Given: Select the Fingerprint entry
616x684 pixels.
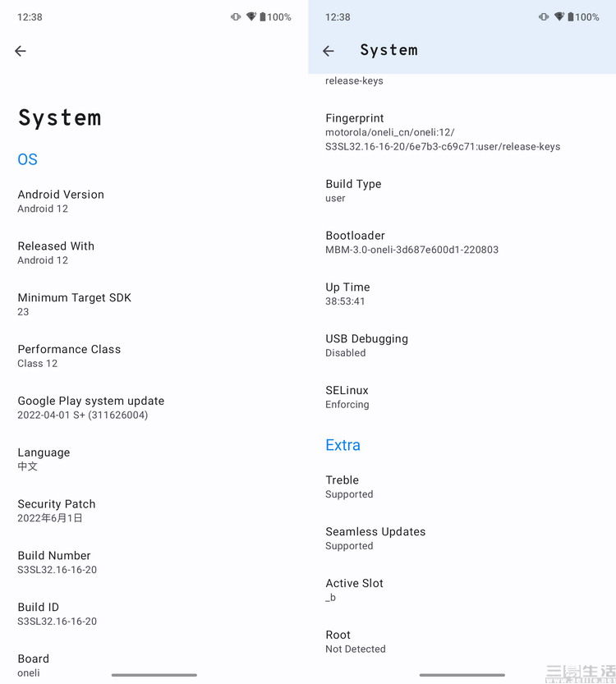Looking at the screenshot, I should click(x=462, y=132).
